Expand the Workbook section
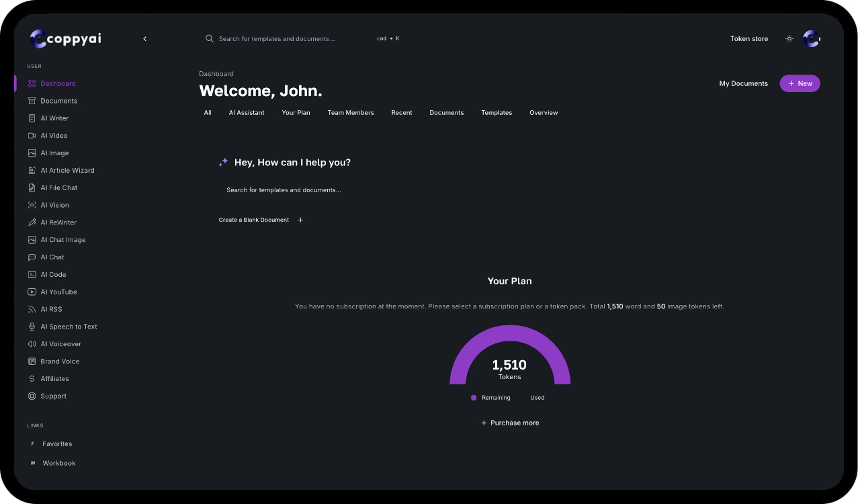 58,462
